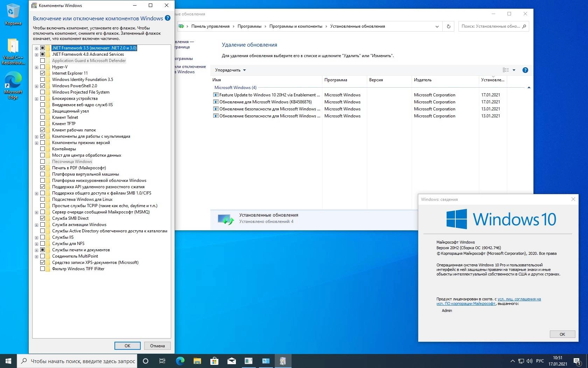Screen dimensions: 588x368
Task: Open the license terms link in winver
Action: pos(489,301)
